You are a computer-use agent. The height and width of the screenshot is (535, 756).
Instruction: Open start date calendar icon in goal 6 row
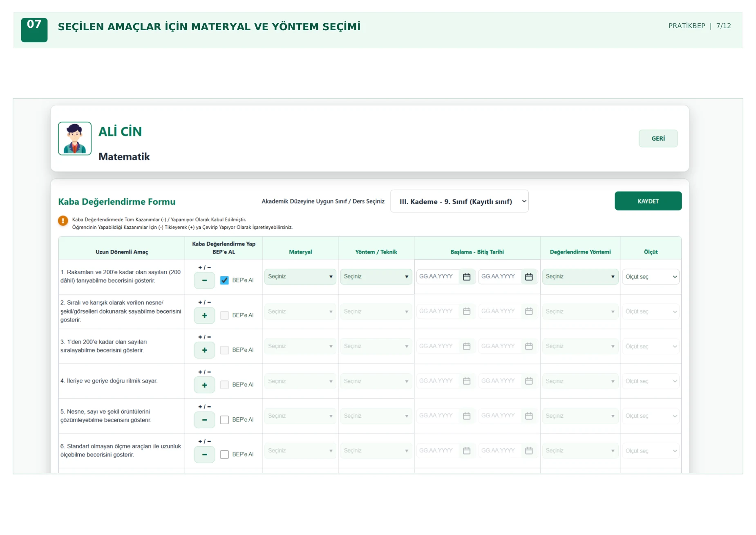(x=467, y=450)
